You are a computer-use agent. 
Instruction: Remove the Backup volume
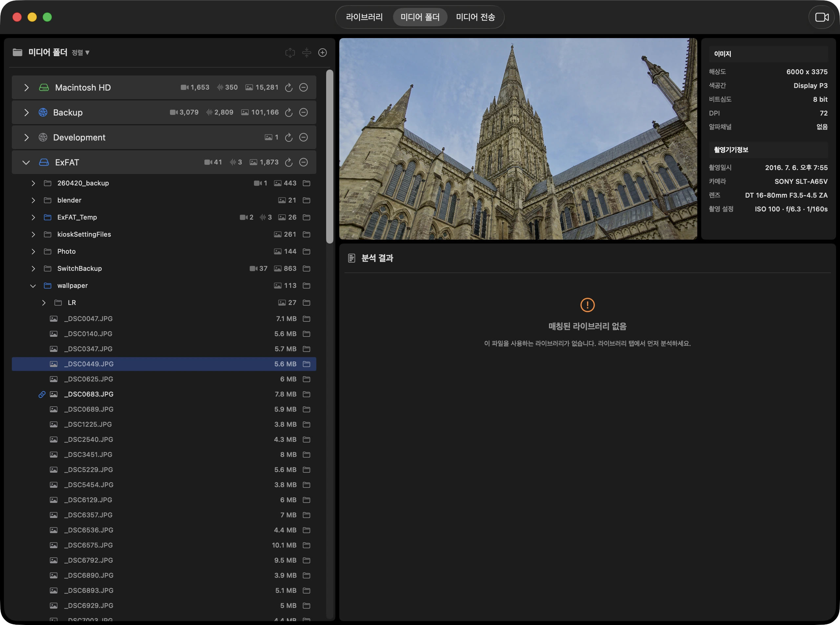[x=303, y=112]
